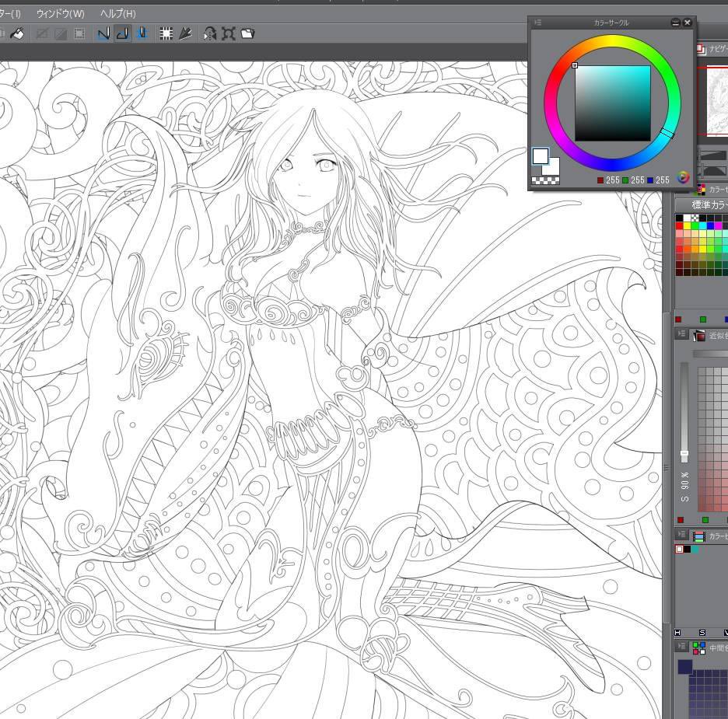Image resolution: width=728 pixels, height=719 pixels.
Task: Click the green value 255
Action: (638, 180)
